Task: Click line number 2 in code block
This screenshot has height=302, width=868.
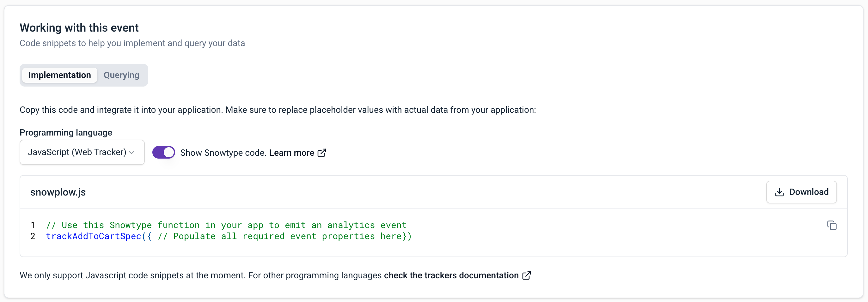Action: coord(33,236)
